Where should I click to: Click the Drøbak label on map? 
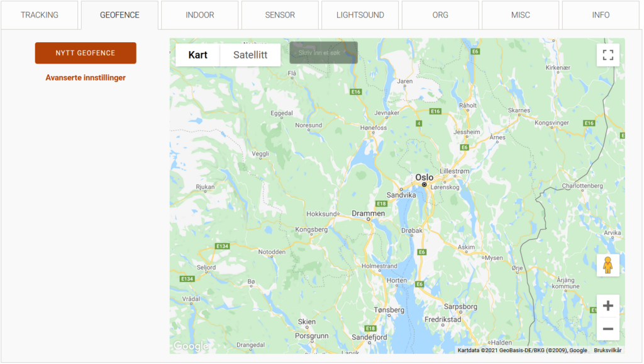click(412, 230)
